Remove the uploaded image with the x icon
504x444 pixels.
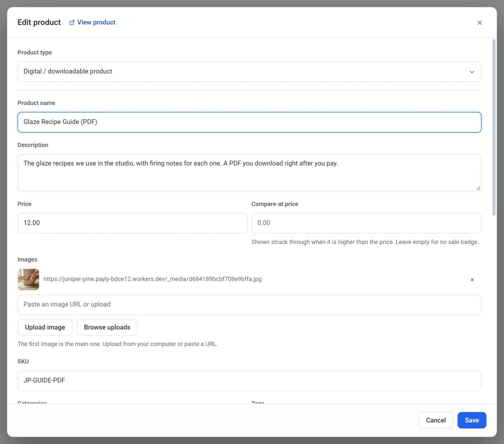(x=472, y=280)
